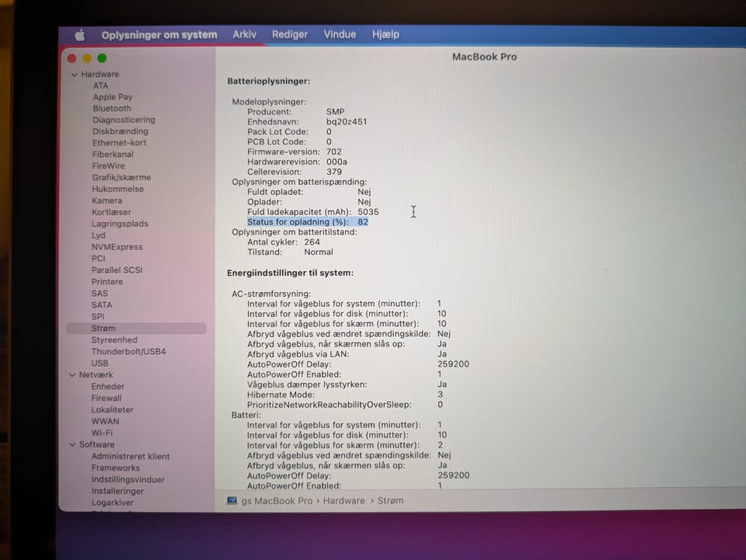Image resolution: width=746 pixels, height=560 pixels.
Task: Select Styreenhed in the sidebar
Action: click(x=114, y=340)
